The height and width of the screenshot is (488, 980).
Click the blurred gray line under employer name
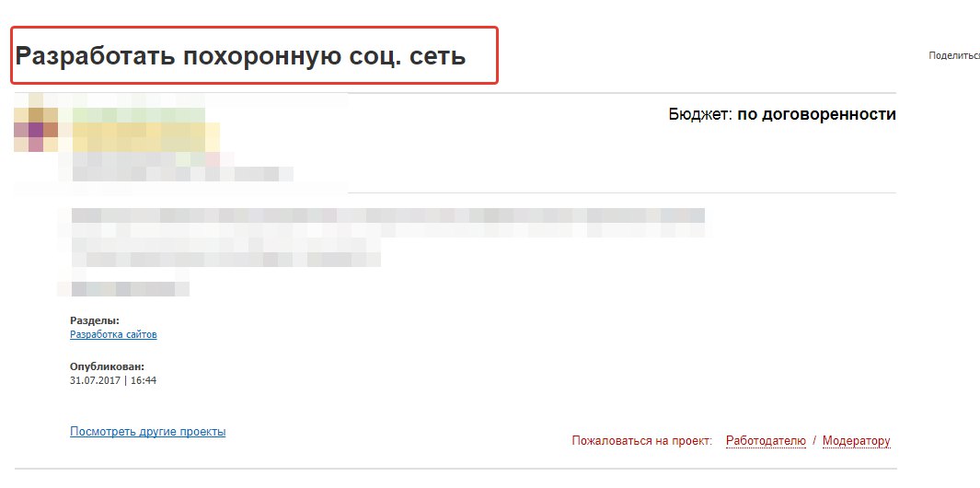click(175, 173)
